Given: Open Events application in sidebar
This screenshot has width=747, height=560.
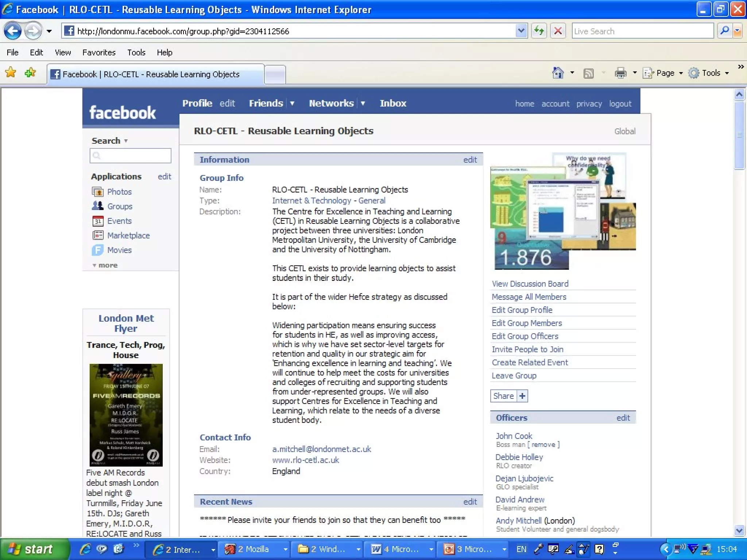Looking at the screenshot, I should [119, 221].
